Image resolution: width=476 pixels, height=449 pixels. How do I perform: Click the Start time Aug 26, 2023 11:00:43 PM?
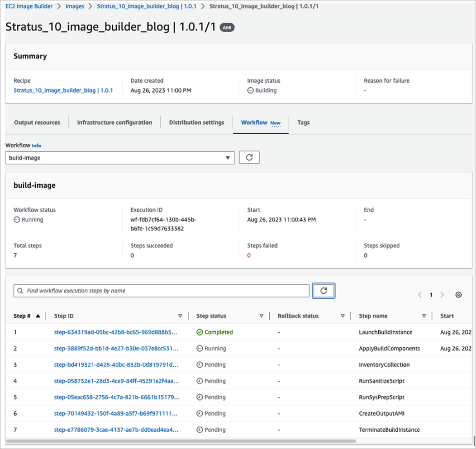click(281, 220)
